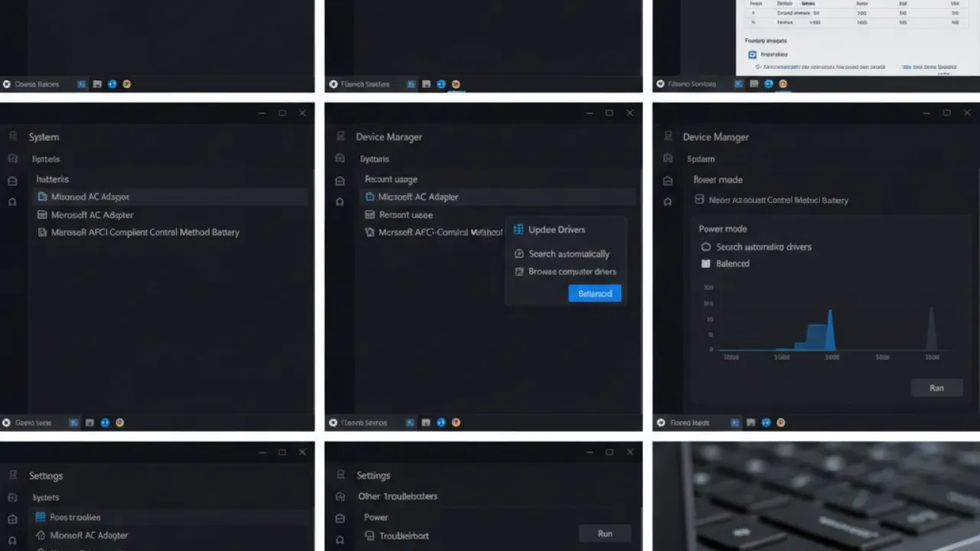Click icon of unhighlighted Microsoft AC Adapter row, System window
The width and height of the screenshot is (980, 551).
43,215
